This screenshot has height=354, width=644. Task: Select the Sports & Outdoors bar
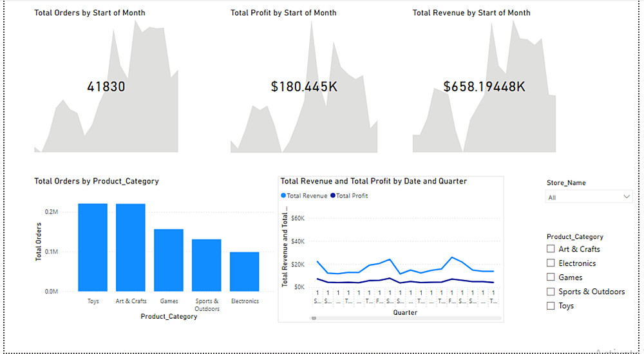[206, 265]
